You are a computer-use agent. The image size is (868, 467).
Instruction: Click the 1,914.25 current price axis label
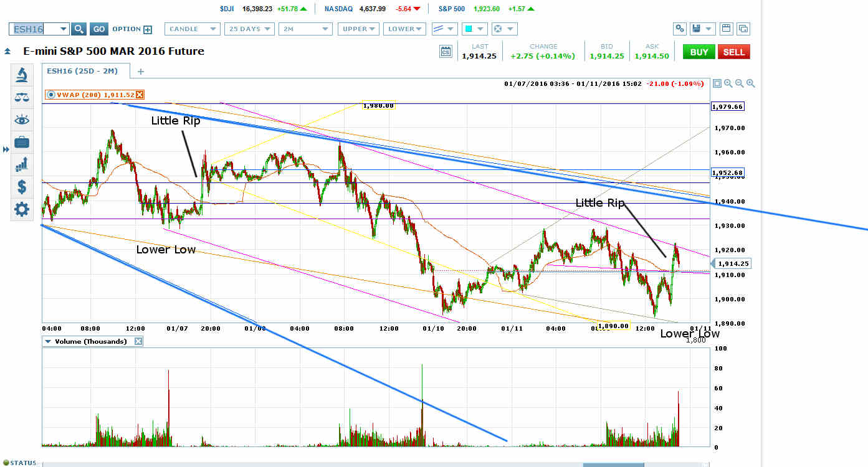[730, 263]
